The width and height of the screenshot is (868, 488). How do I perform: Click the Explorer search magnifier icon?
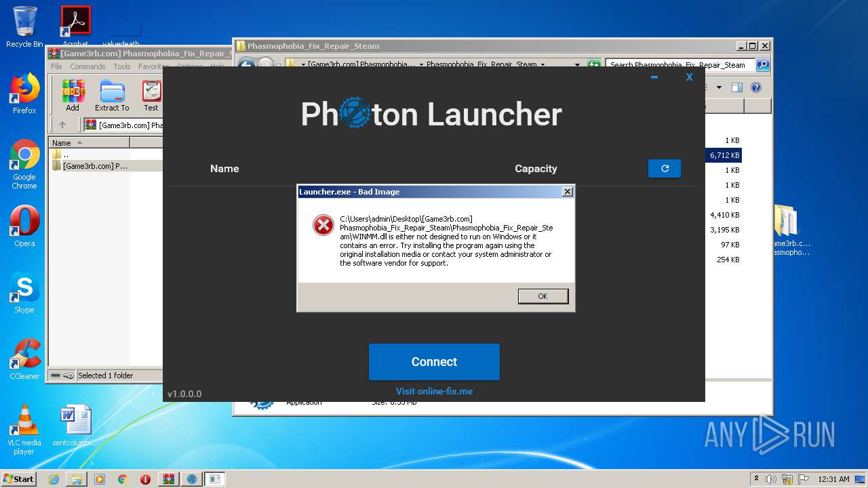click(x=763, y=65)
